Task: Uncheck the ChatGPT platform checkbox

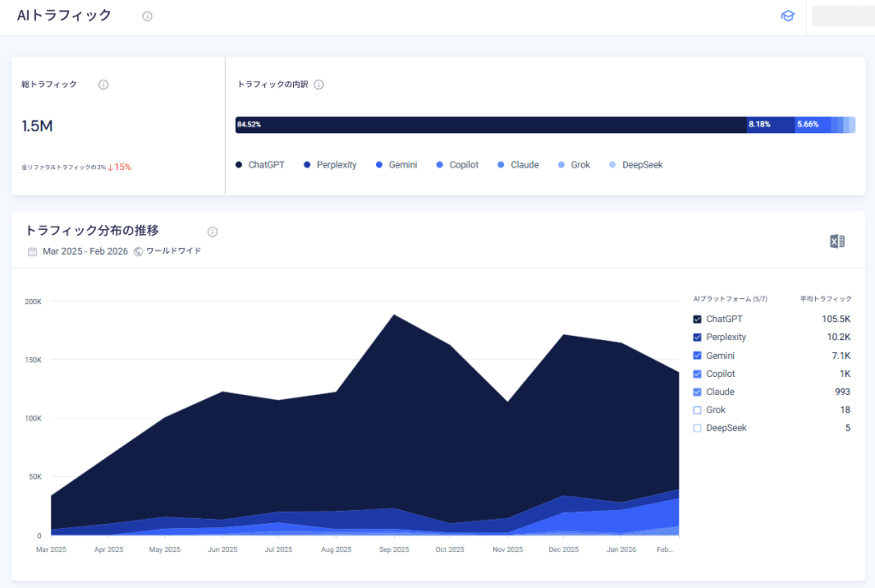Action: [697, 319]
